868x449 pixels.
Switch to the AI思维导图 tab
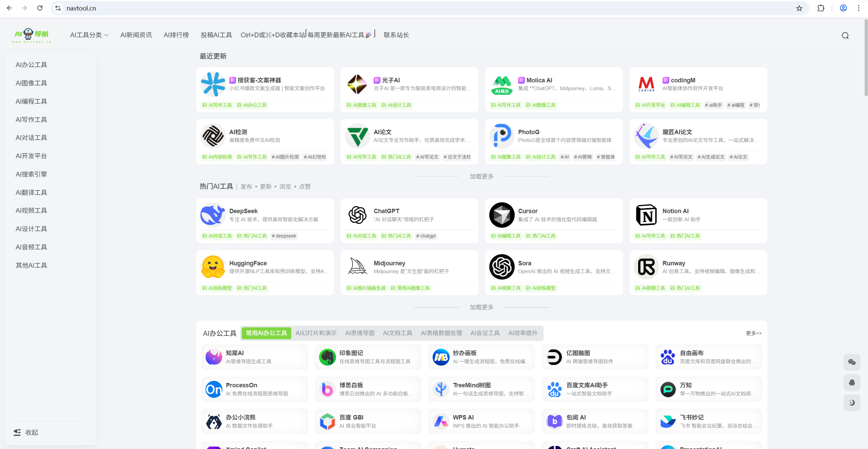(x=359, y=333)
